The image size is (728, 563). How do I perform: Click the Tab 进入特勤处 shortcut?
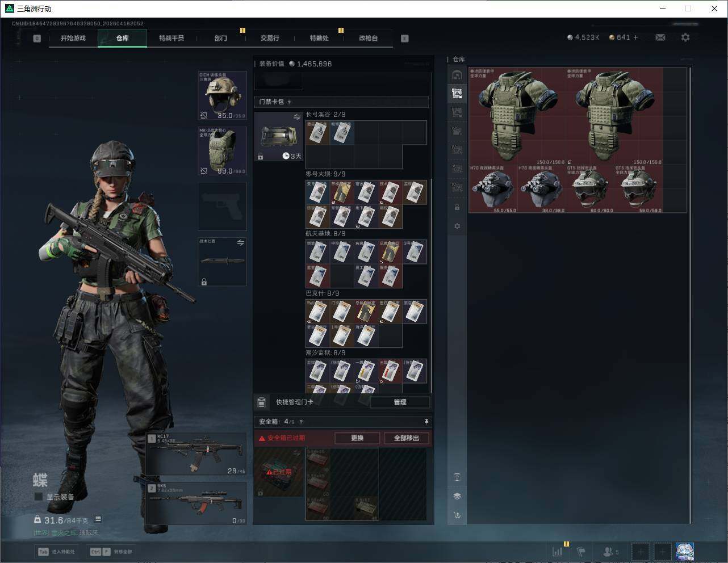click(56, 552)
